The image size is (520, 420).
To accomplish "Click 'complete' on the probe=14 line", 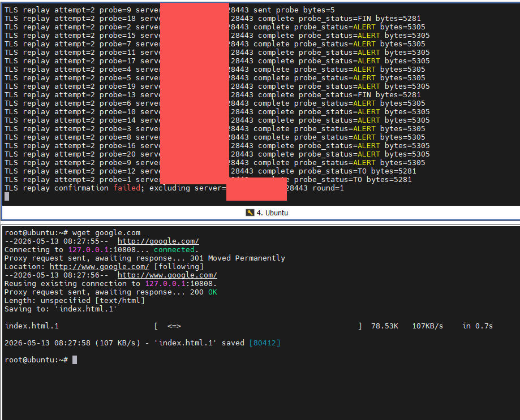I will (x=276, y=120).
